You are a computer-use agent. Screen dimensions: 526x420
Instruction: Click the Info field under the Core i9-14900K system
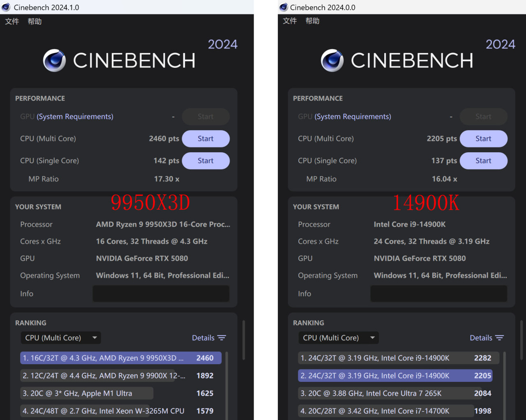click(439, 294)
